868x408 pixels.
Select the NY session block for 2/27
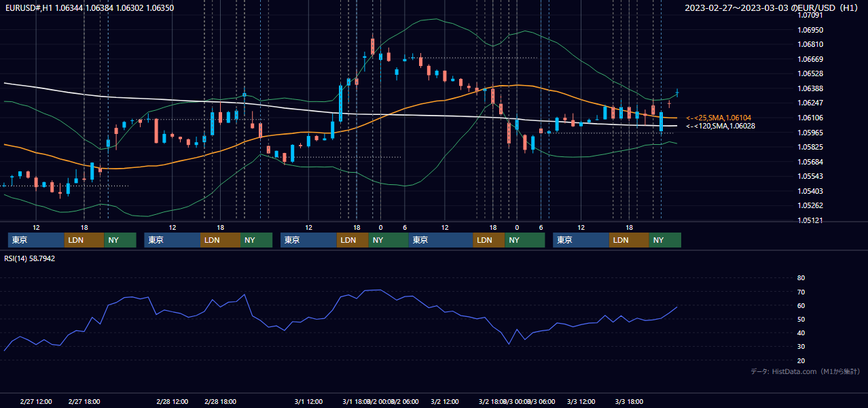click(120, 240)
